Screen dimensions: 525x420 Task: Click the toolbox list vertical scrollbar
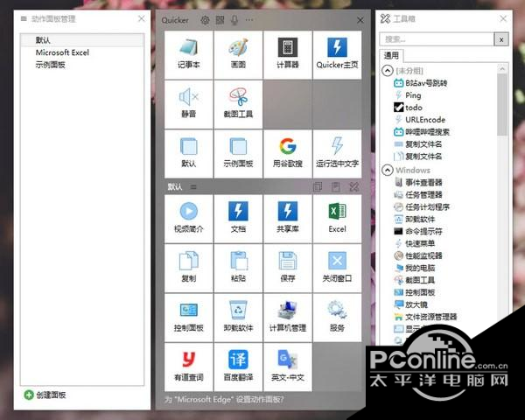502,104
